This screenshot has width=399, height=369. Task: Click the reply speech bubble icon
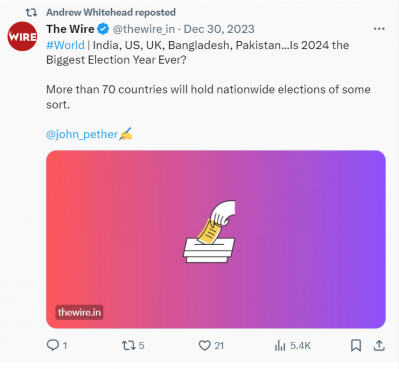pyautogui.click(x=53, y=345)
